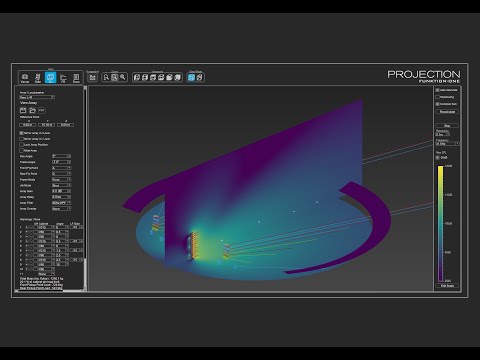
Task: Select the highlighted blue 3D view tab
Action: coord(51,78)
